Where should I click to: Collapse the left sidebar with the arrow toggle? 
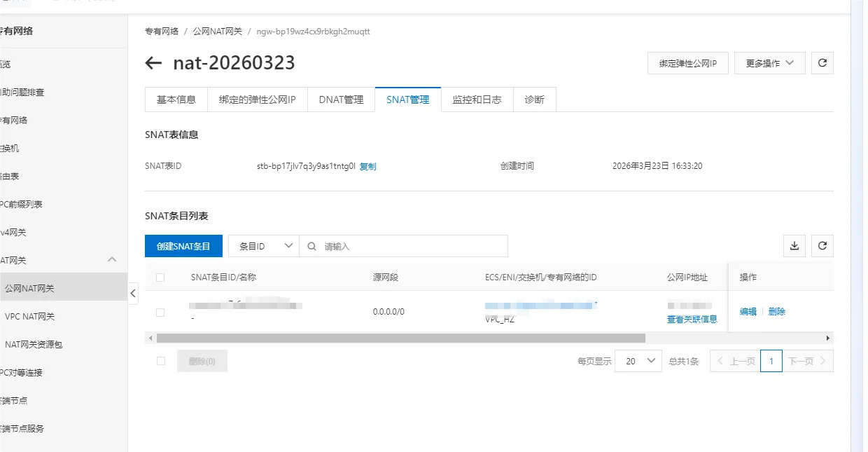click(x=133, y=294)
